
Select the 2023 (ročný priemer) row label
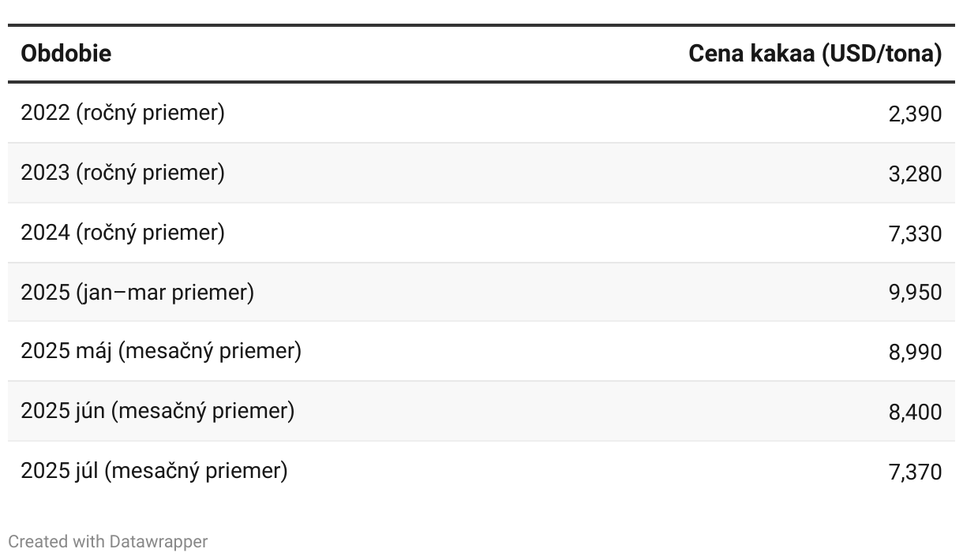(x=122, y=173)
